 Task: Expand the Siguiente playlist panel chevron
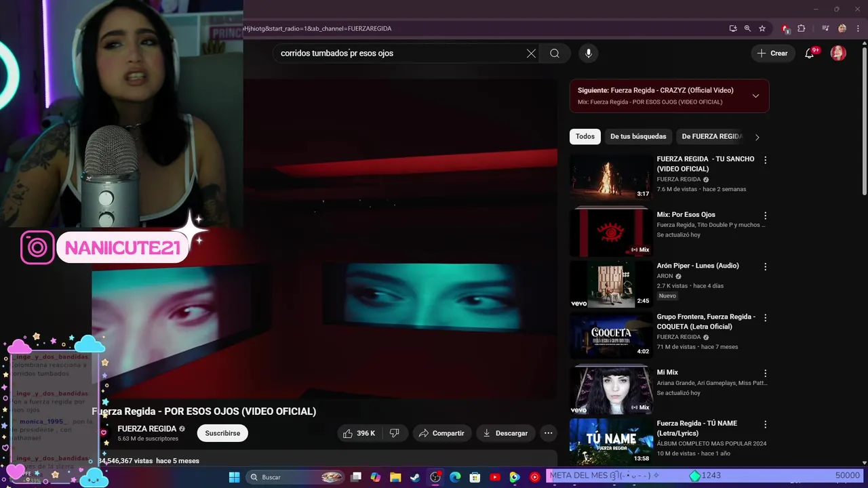pyautogui.click(x=755, y=96)
